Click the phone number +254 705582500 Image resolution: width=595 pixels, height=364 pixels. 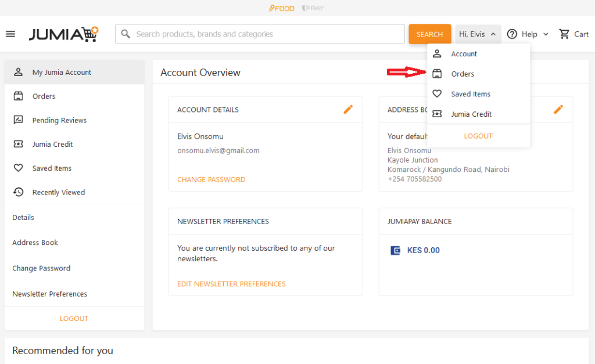pos(414,179)
